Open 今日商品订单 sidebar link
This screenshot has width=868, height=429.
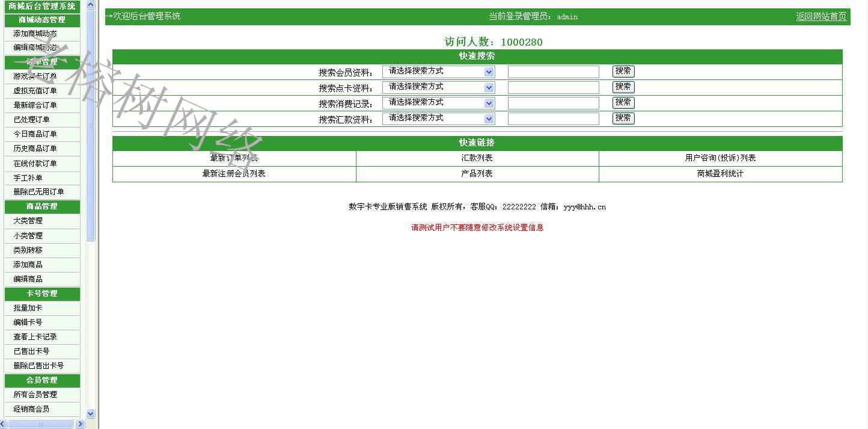35,134
